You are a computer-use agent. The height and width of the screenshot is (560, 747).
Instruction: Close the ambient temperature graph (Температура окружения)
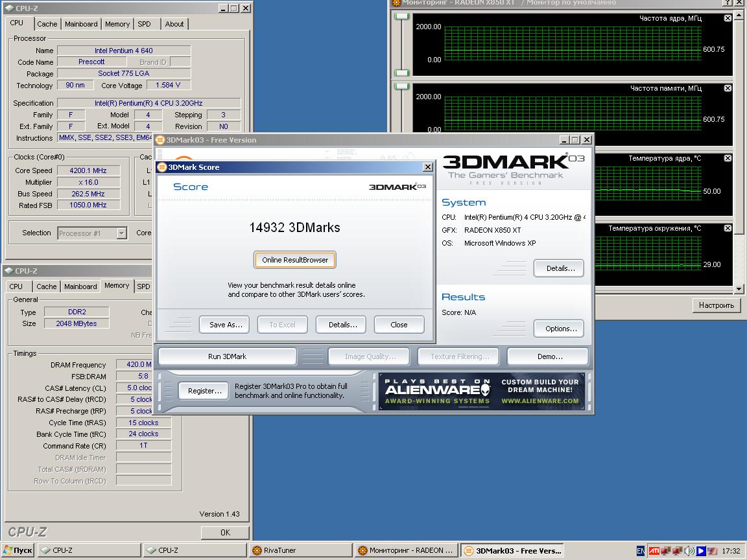[728, 228]
